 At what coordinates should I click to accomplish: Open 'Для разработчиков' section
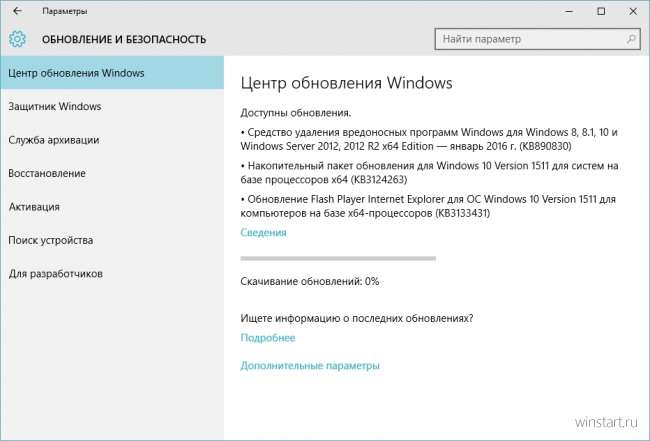click(x=112, y=274)
